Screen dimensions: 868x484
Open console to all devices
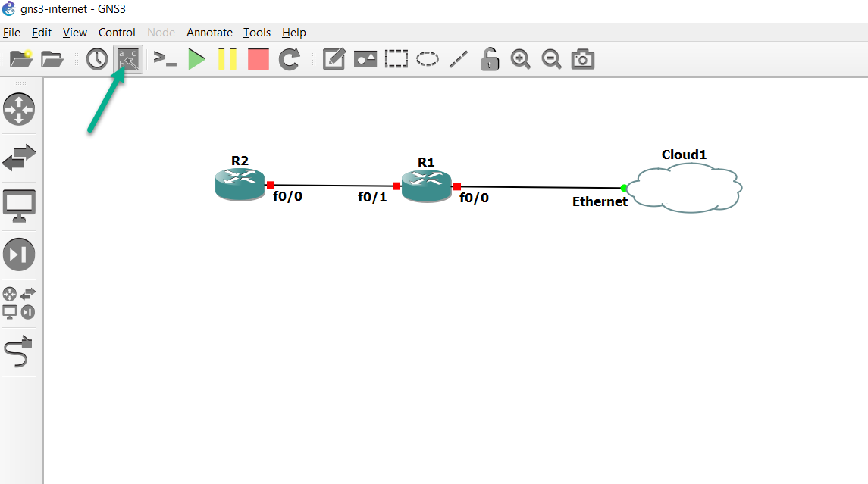point(165,58)
